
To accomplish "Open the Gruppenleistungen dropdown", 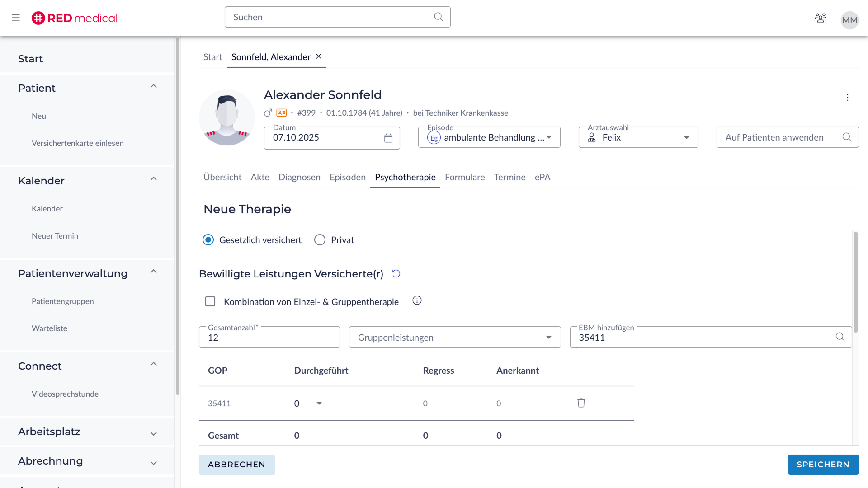I will tap(454, 338).
